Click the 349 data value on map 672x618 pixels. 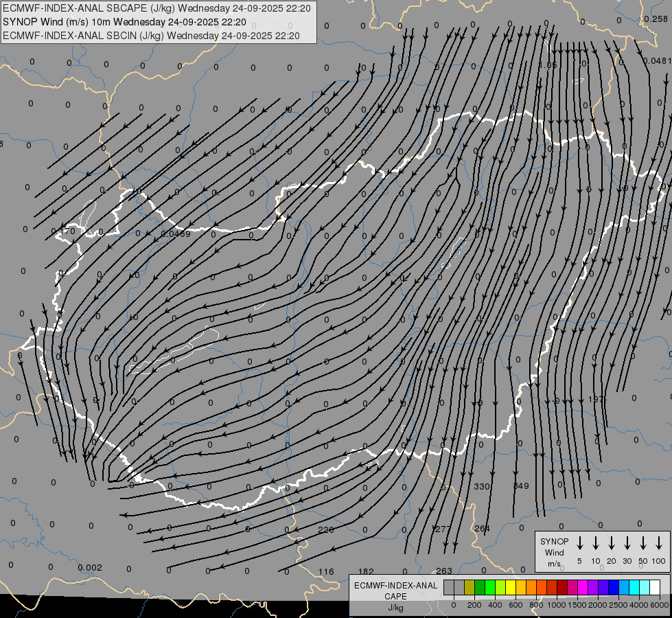pyautogui.click(x=521, y=486)
